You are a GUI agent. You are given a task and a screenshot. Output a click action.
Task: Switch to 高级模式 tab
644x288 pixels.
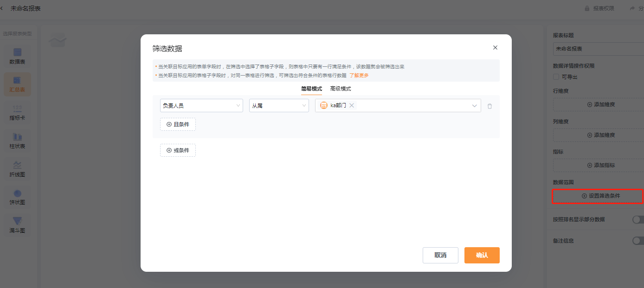click(x=341, y=89)
